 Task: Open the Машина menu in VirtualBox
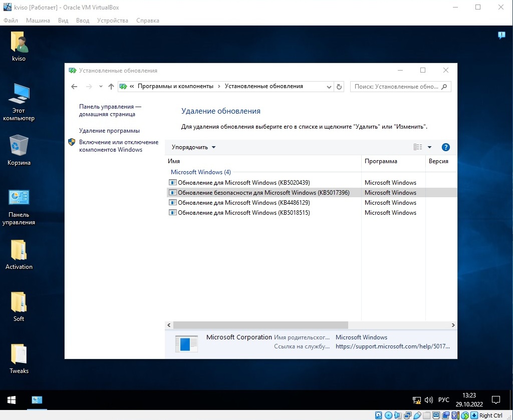pos(38,21)
